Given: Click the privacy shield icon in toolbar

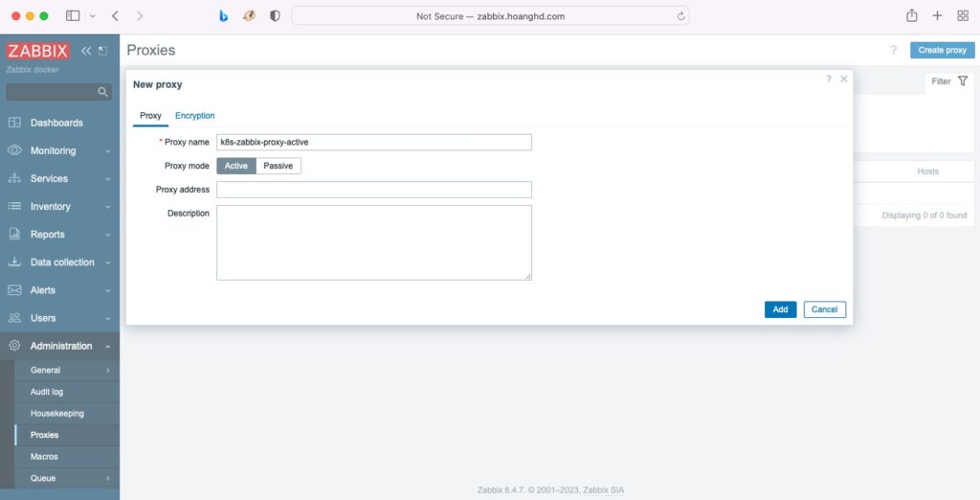Looking at the screenshot, I should coord(275,16).
